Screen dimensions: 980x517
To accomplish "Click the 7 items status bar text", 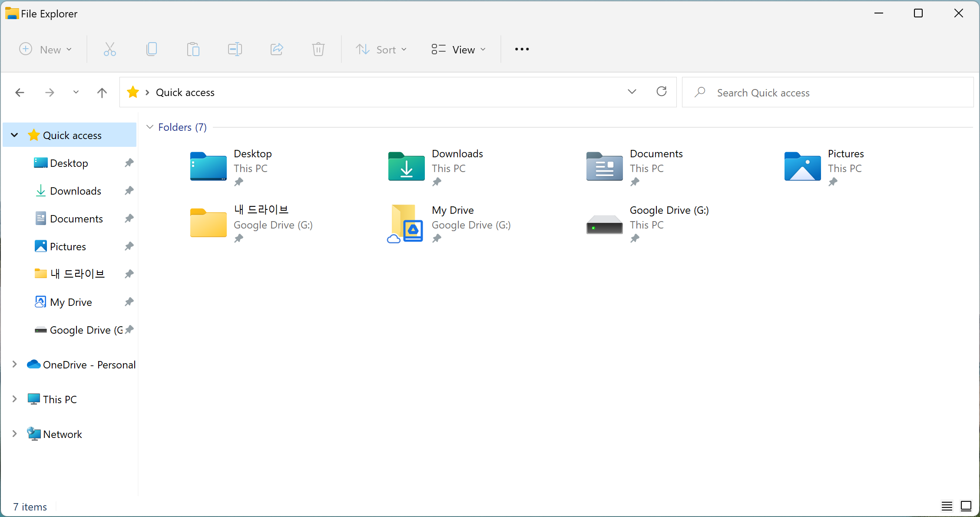I will (x=30, y=507).
